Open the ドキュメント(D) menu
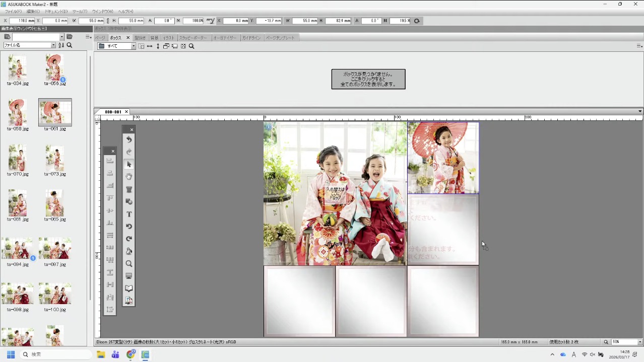Screen dimensions: 644x362 tap(56, 11)
